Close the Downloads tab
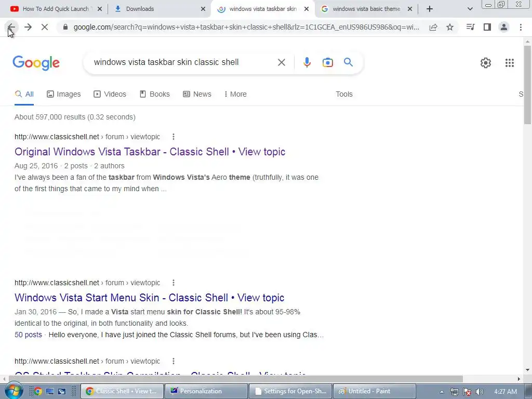Image resolution: width=532 pixels, height=399 pixels. (x=203, y=9)
